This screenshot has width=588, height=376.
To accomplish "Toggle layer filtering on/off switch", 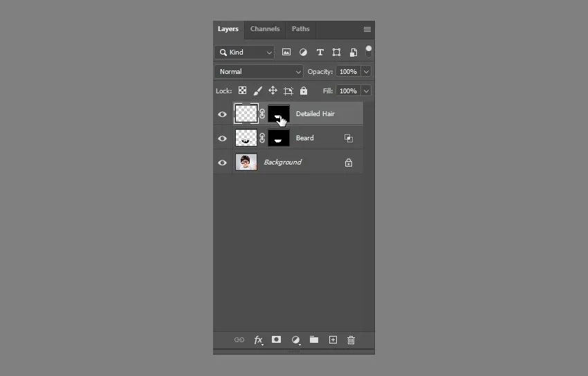I will pyautogui.click(x=369, y=52).
